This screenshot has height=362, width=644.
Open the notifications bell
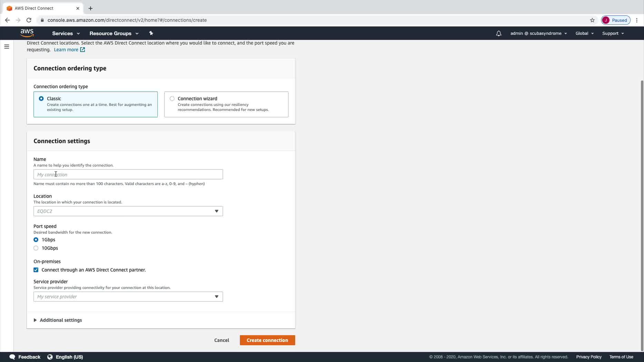click(x=498, y=33)
